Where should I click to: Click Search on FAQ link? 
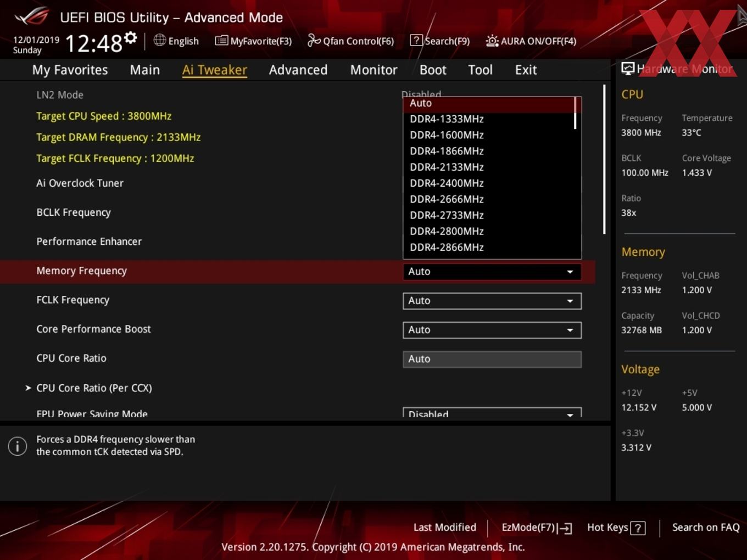point(706,528)
